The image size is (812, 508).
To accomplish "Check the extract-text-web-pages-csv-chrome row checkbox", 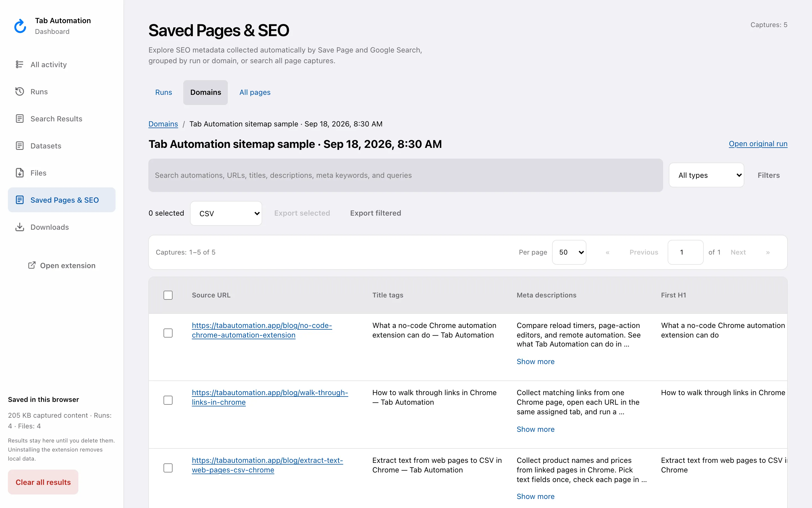I will coord(168,468).
